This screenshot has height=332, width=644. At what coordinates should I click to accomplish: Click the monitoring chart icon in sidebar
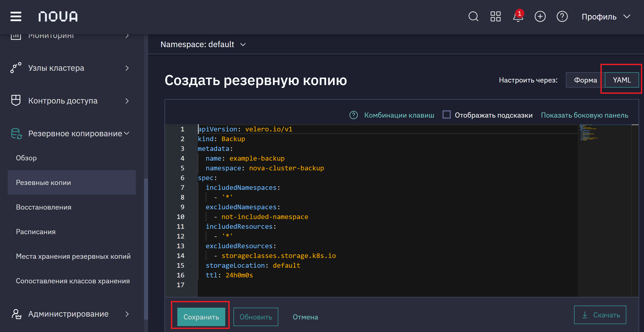(x=16, y=36)
